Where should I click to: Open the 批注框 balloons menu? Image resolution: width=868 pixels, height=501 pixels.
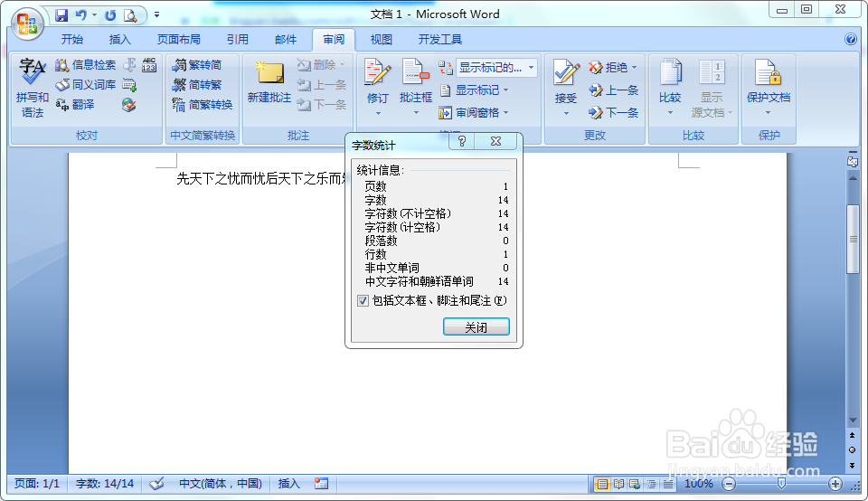click(416, 88)
